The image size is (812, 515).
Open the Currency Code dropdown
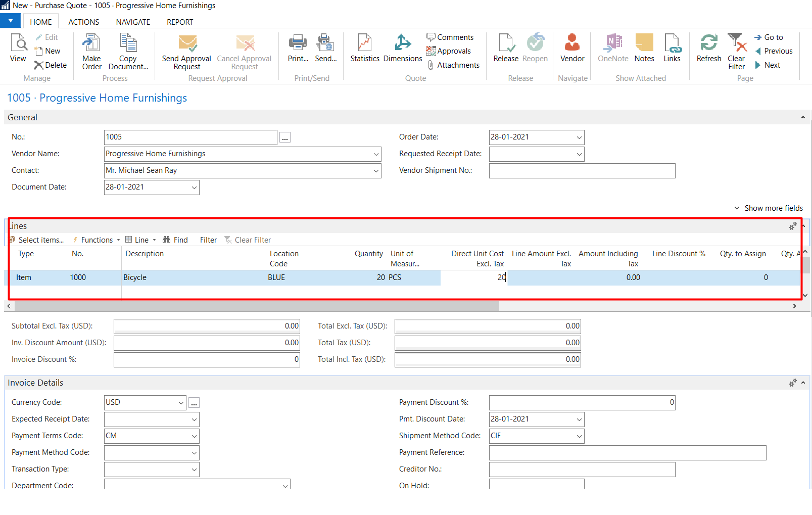[x=181, y=403]
